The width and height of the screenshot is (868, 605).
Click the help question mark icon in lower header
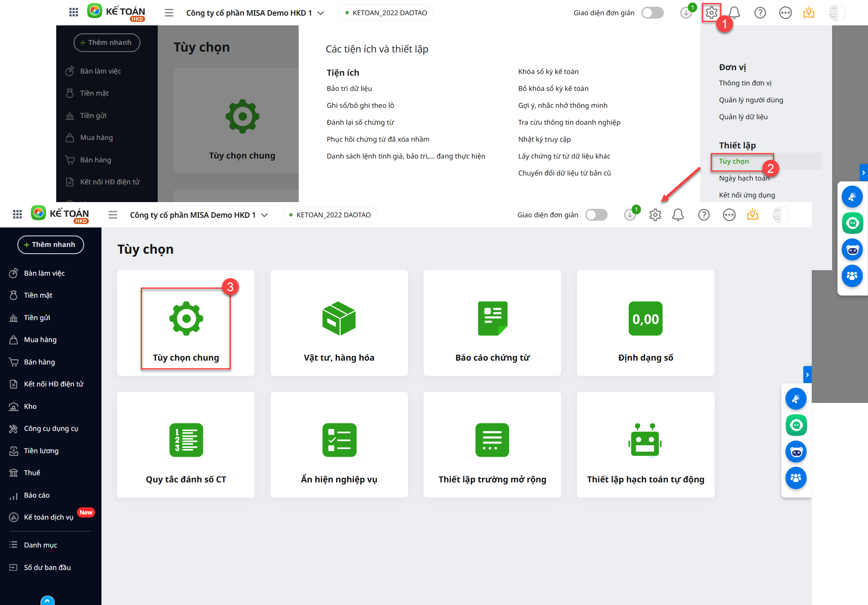pos(704,215)
